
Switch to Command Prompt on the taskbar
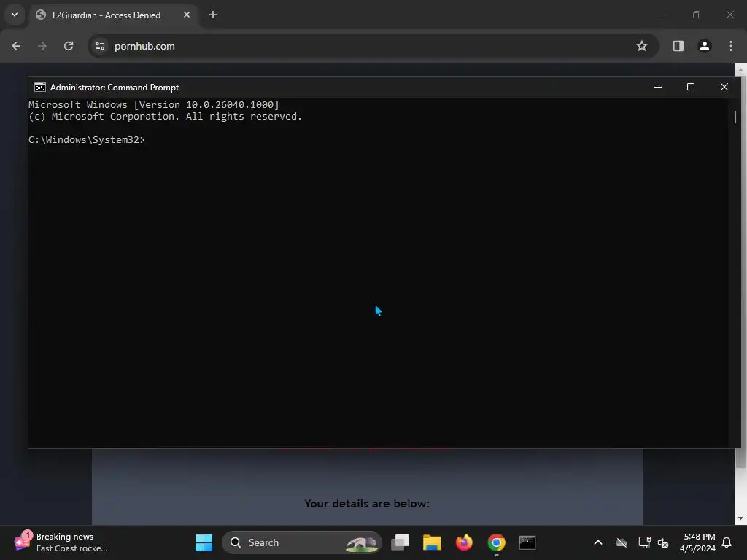pyautogui.click(x=527, y=542)
